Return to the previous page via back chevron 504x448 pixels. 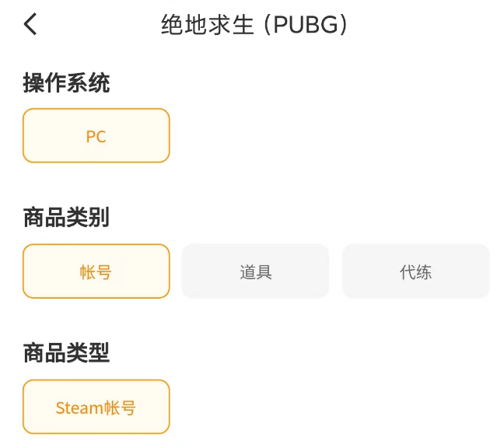pos(30,24)
